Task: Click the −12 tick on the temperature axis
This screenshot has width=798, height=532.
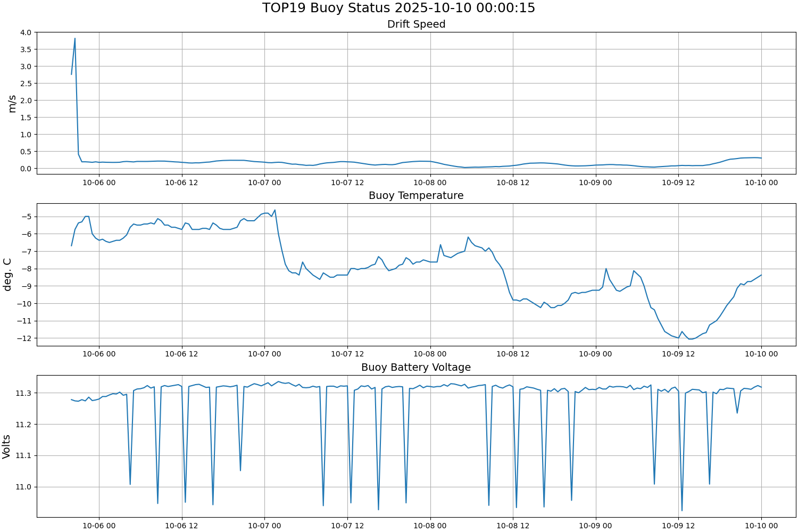Action: coord(24,338)
